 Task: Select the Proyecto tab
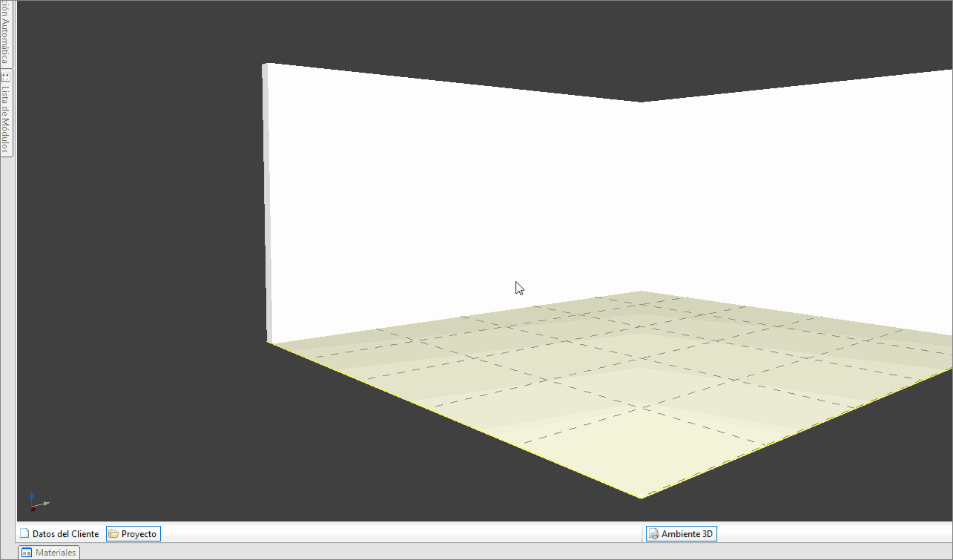pyautogui.click(x=133, y=533)
